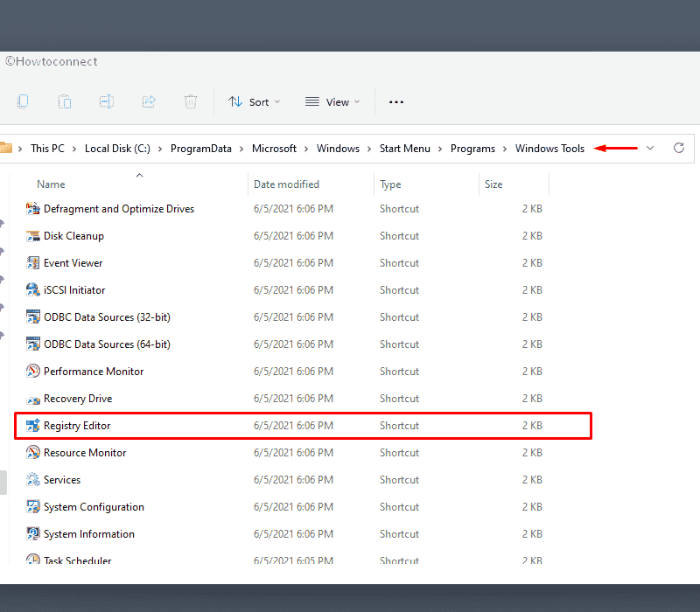Sort by Date modified column header
The width and height of the screenshot is (700, 612).
point(286,184)
